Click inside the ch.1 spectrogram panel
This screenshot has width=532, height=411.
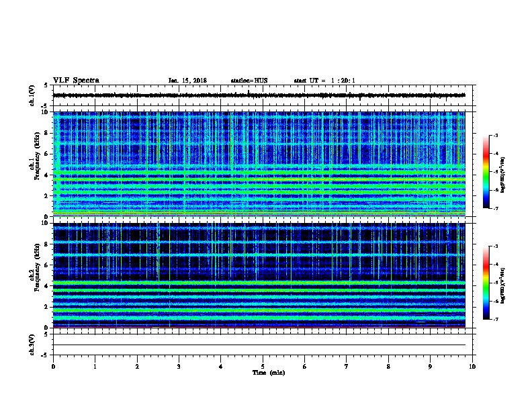(x=259, y=164)
